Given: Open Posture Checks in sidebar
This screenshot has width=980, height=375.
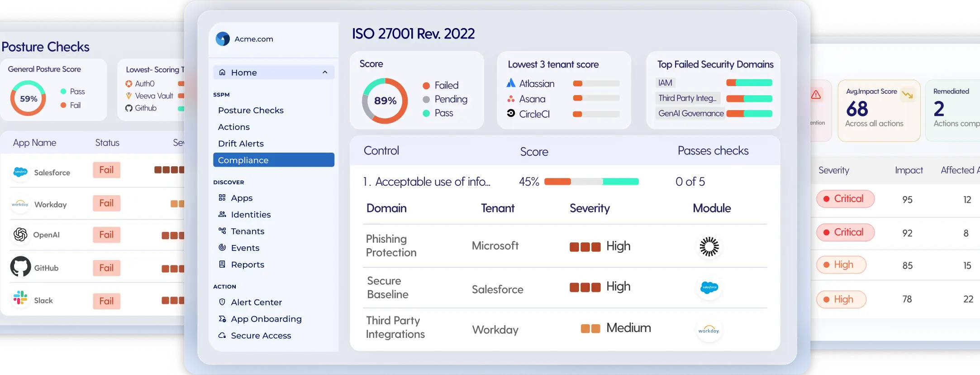Looking at the screenshot, I should click(251, 110).
